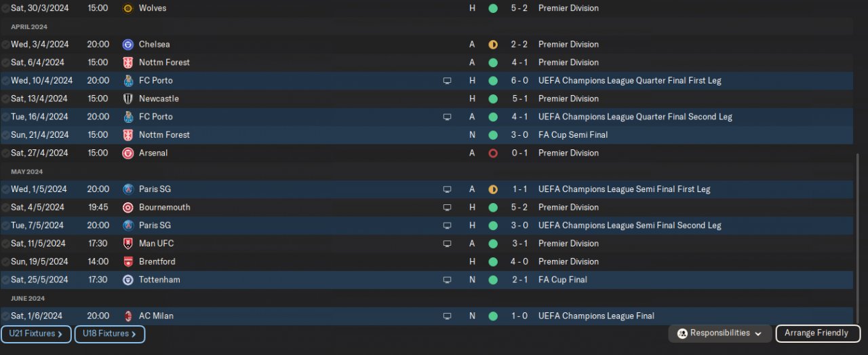The image size is (868, 355).
Task: Click the Newcastle club badge icon
Action: click(127, 98)
